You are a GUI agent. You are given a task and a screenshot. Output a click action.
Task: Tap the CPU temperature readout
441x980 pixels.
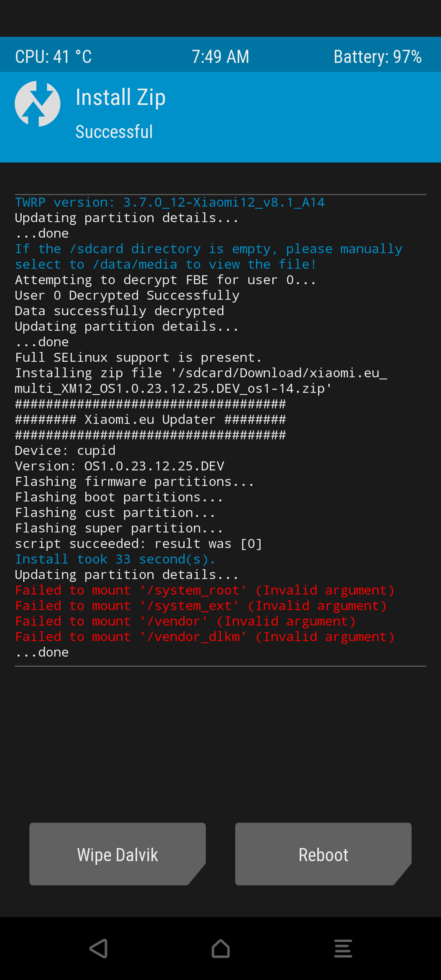[x=53, y=57]
